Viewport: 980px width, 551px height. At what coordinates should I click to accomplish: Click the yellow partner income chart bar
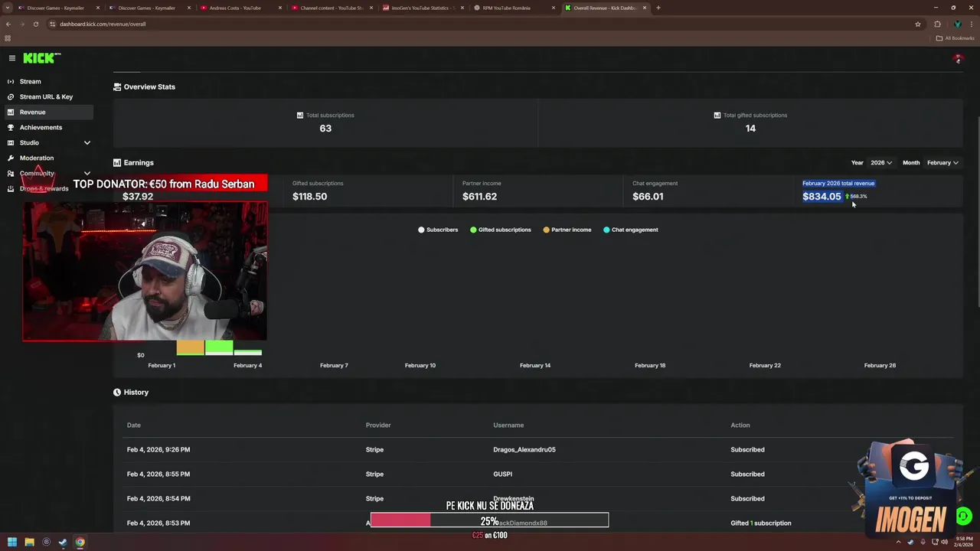(x=190, y=348)
